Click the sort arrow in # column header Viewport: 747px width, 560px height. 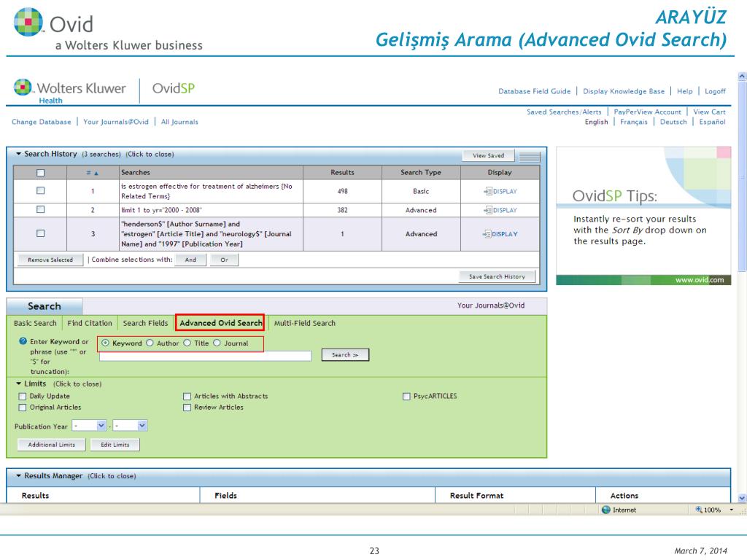coord(96,173)
